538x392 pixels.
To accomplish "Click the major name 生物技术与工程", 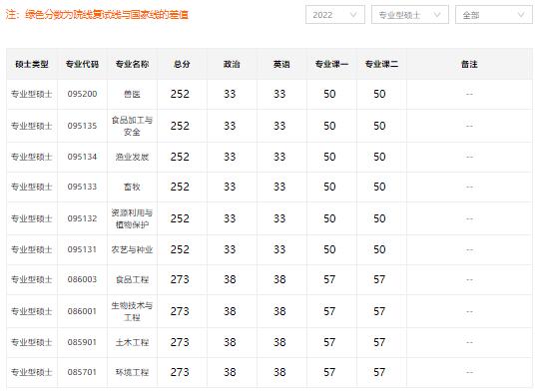I will [x=132, y=311].
